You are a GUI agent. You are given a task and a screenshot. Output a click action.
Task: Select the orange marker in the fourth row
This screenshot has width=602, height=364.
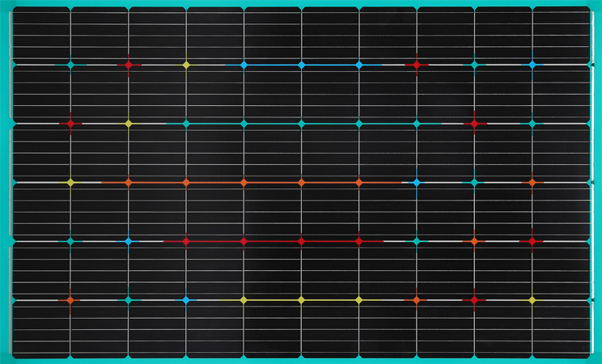point(474,241)
